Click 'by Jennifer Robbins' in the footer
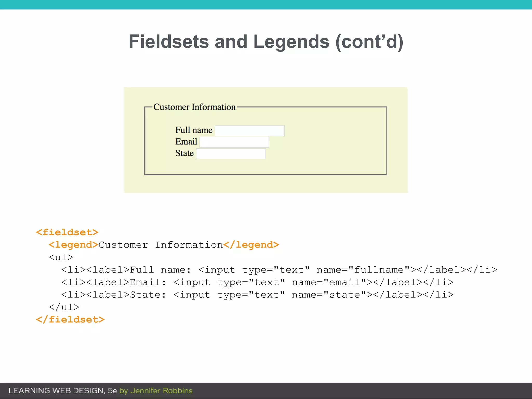Viewport: 532px width, 399px height. coord(156,391)
